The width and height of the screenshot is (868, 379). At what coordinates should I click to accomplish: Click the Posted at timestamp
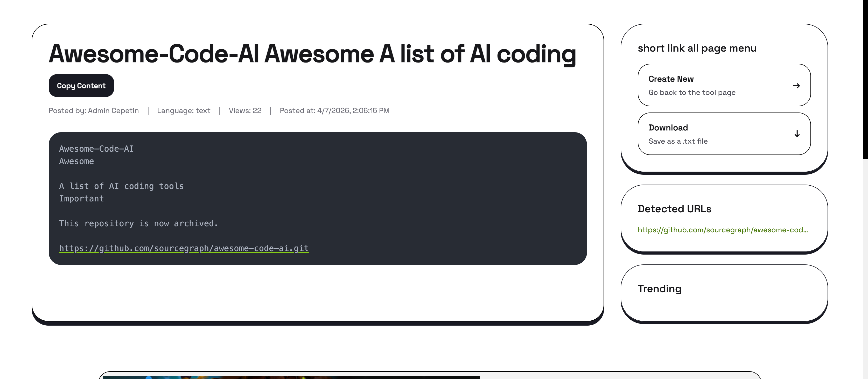click(334, 110)
